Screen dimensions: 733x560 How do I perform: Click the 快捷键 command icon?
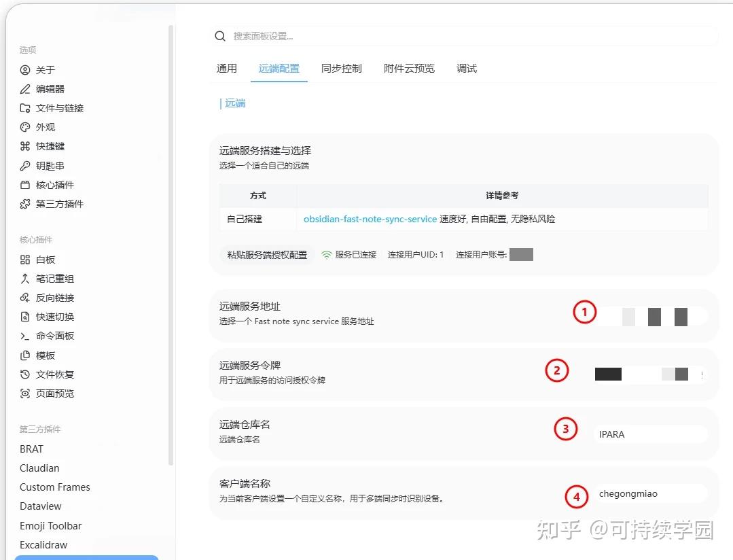(x=24, y=146)
